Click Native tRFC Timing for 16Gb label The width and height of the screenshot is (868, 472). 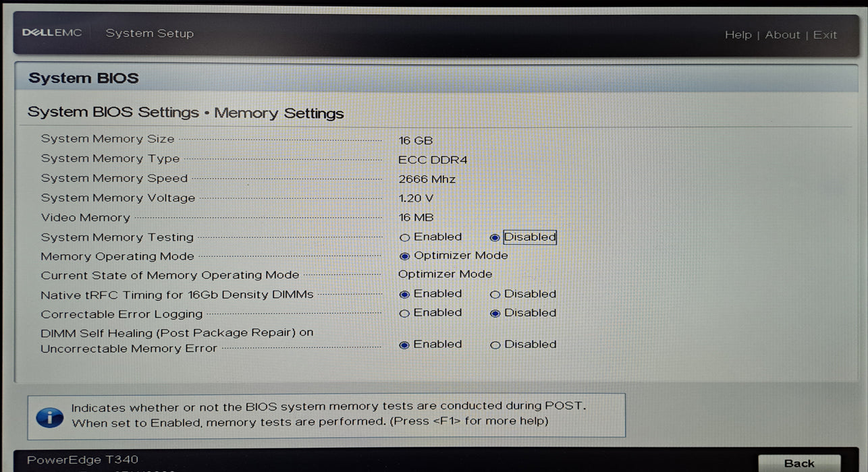(x=177, y=295)
